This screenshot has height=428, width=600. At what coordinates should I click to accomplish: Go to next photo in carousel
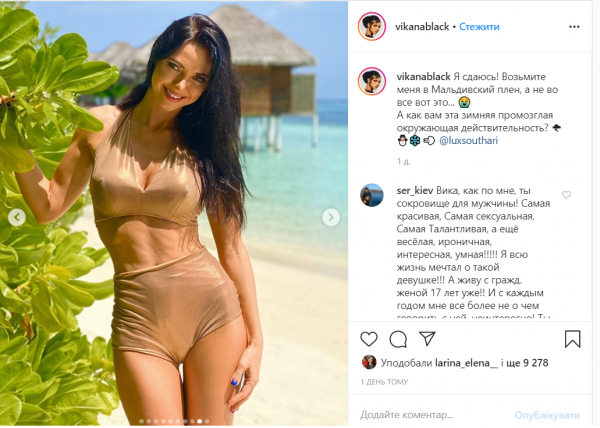click(x=331, y=217)
